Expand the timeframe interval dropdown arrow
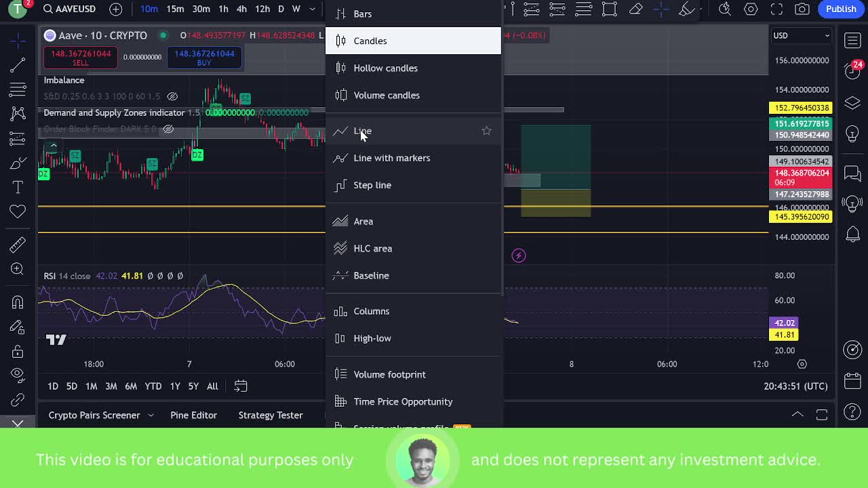The height and width of the screenshot is (488, 868). click(312, 9)
